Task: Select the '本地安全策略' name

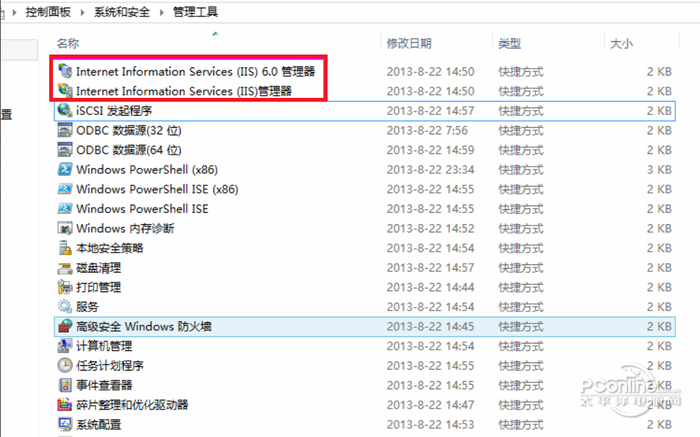Action: [110, 248]
